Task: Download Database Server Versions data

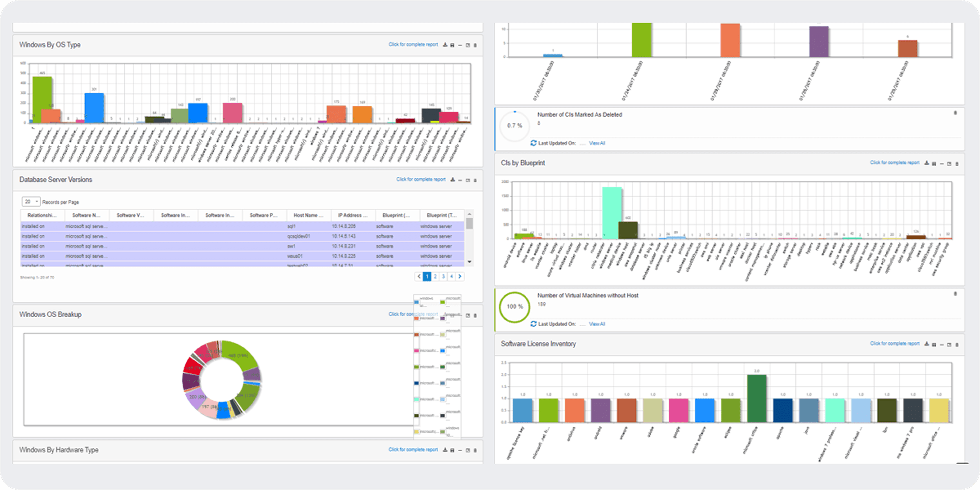Action: coord(452,180)
